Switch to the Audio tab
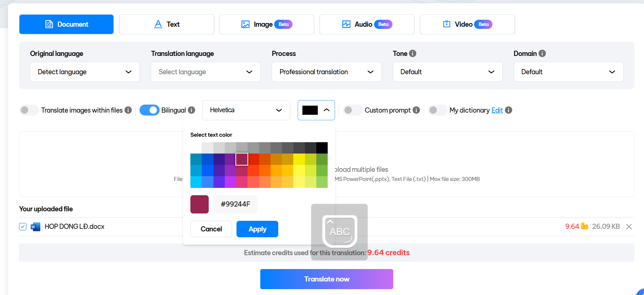The height and width of the screenshot is (295, 644). 367,24
